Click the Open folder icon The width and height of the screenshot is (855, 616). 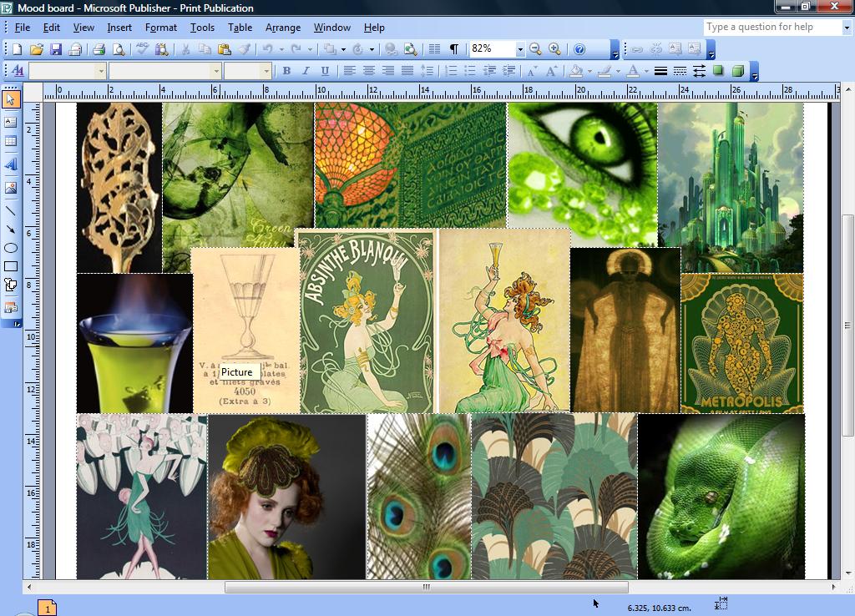coord(36,49)
